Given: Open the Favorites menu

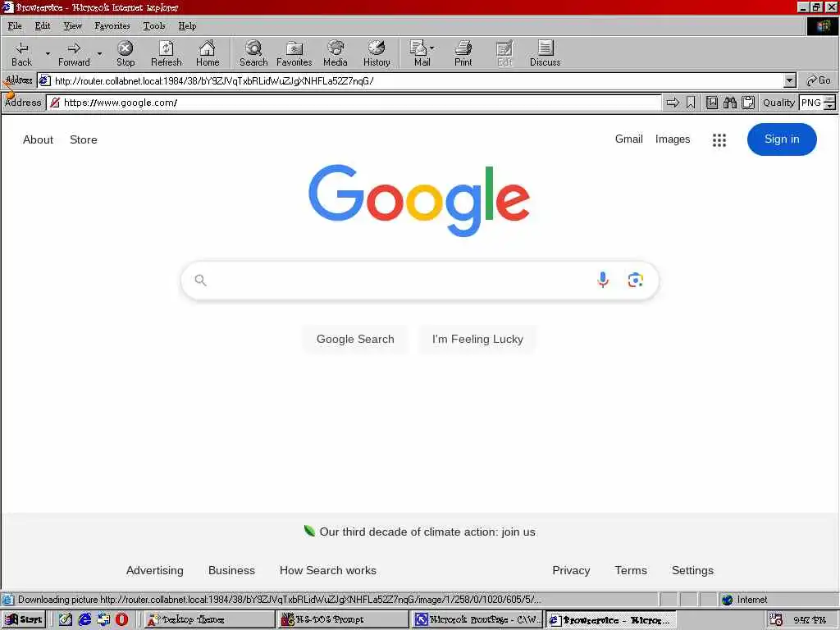Looking at the screenshot, I should [112, 25].
